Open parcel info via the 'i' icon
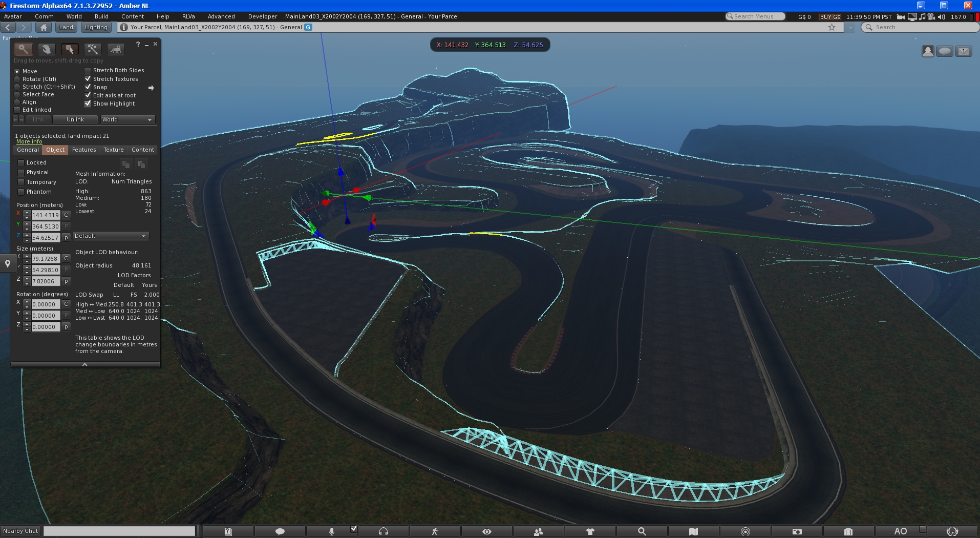Viewport: 980px width, 538px height. tap(124, 27)
